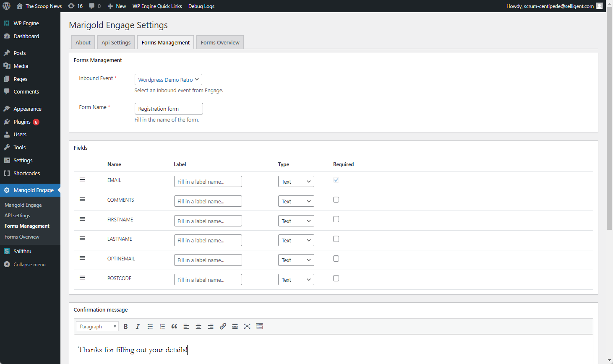Open Plugins in the admin sidebar
This screenshot has height=364, width=613.
22,122
